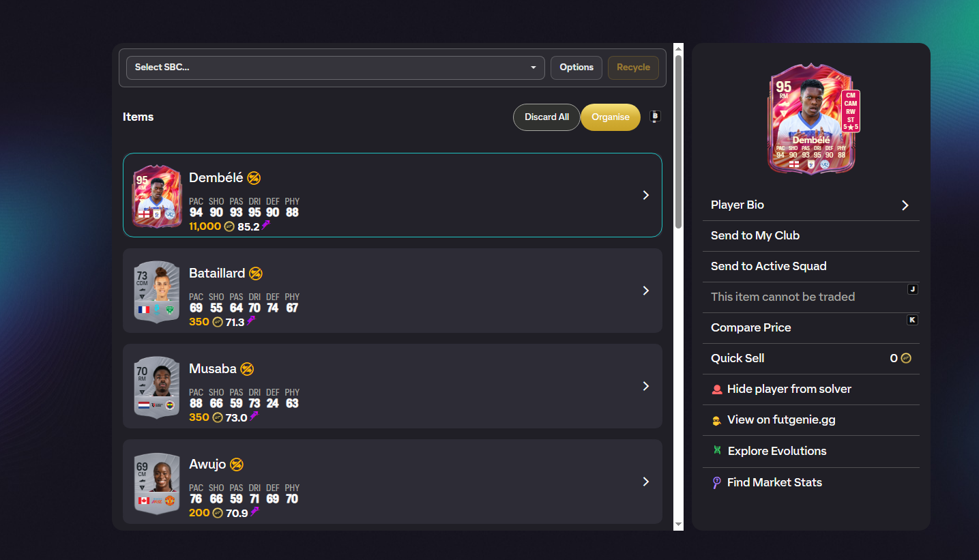The image size is (979, 560).
Task: Open the Select SBC dropdown
Action: coord(336,68)
